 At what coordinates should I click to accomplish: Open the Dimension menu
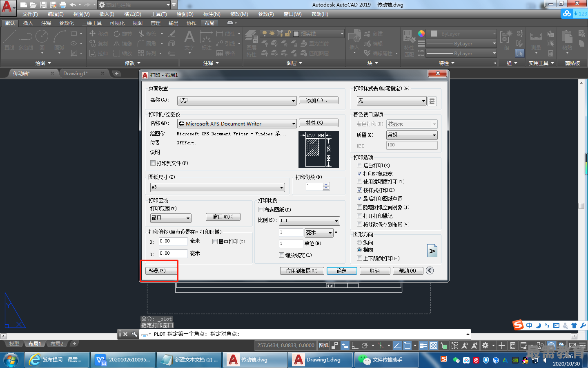(x=212, y=14)
